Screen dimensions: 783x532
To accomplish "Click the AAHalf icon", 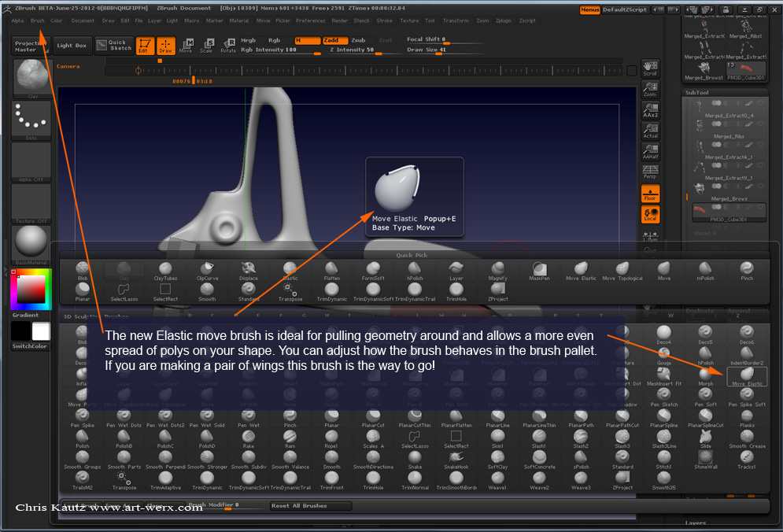I will point(650,152).
